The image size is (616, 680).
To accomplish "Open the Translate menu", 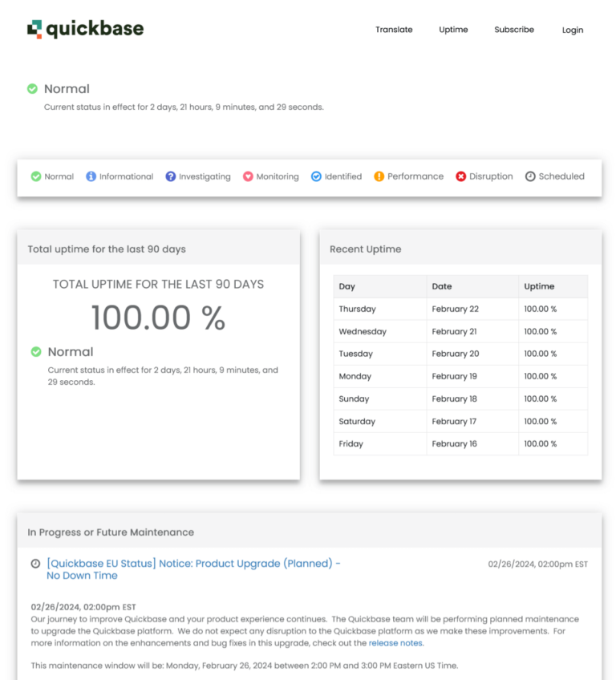I will click(394, 30).
